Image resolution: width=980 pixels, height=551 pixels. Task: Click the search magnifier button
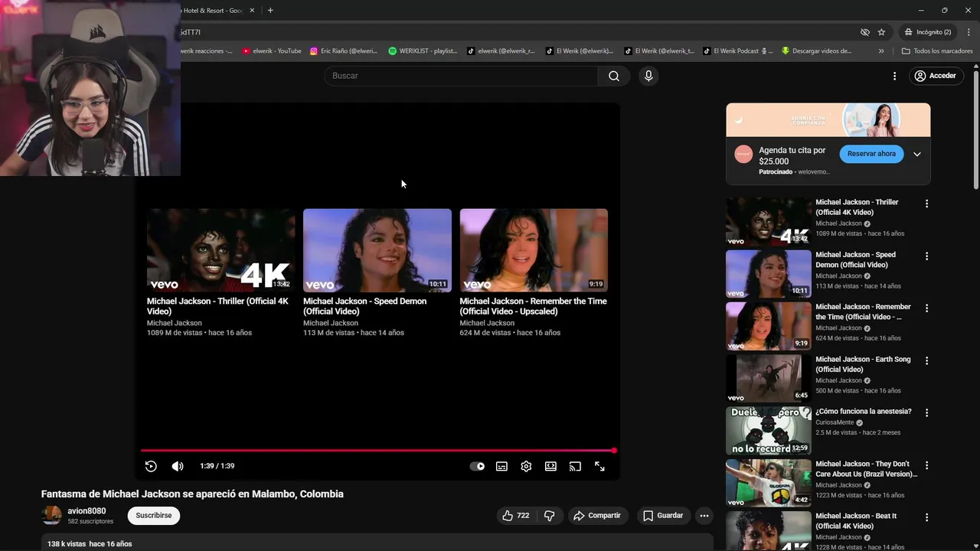[x=614, y=76]
